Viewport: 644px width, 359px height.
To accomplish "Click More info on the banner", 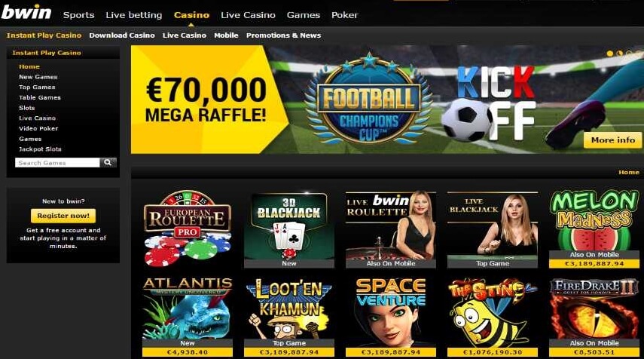I will point(613,140).
